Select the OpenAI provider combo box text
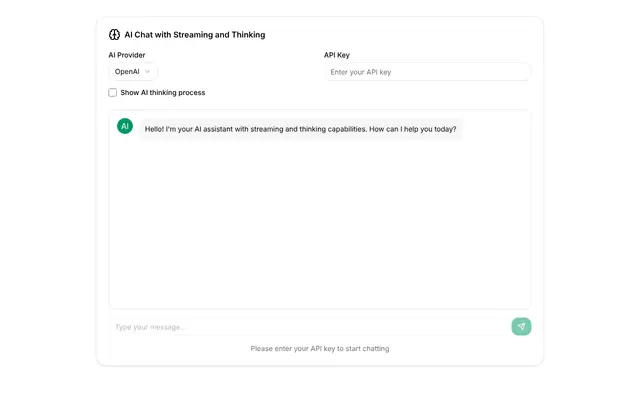Viewport: 640px width, 400px height. click(x=127, y=72)
